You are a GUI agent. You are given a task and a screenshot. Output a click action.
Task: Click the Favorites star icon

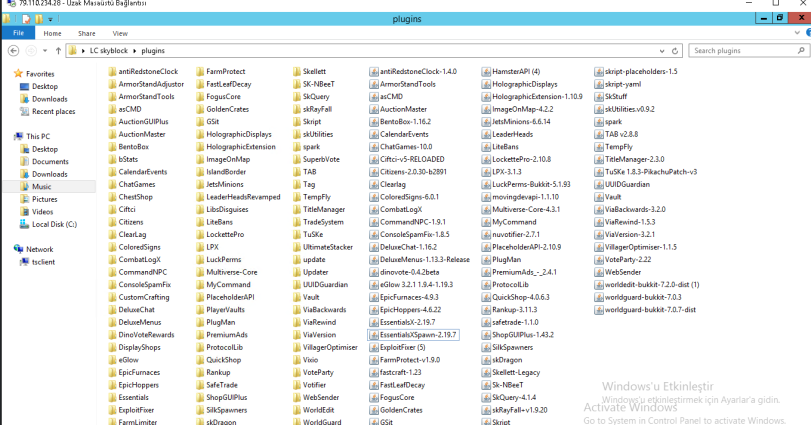[x=18, y=73]
